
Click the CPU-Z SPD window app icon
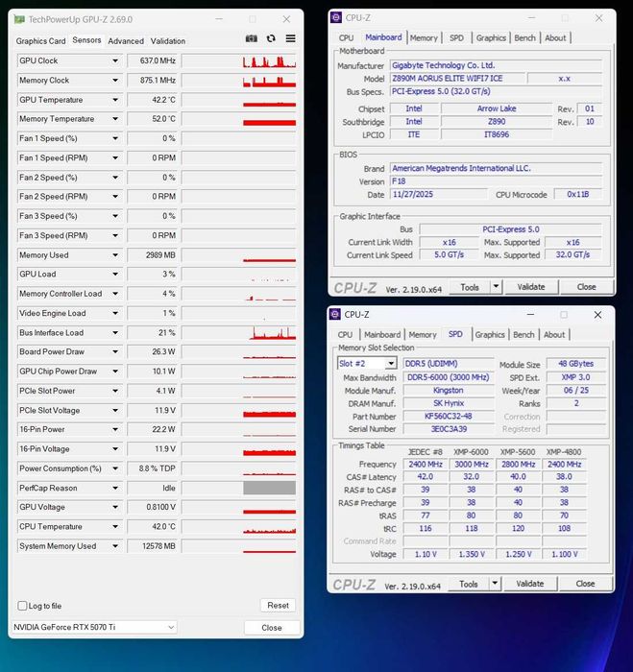point(335,314)
